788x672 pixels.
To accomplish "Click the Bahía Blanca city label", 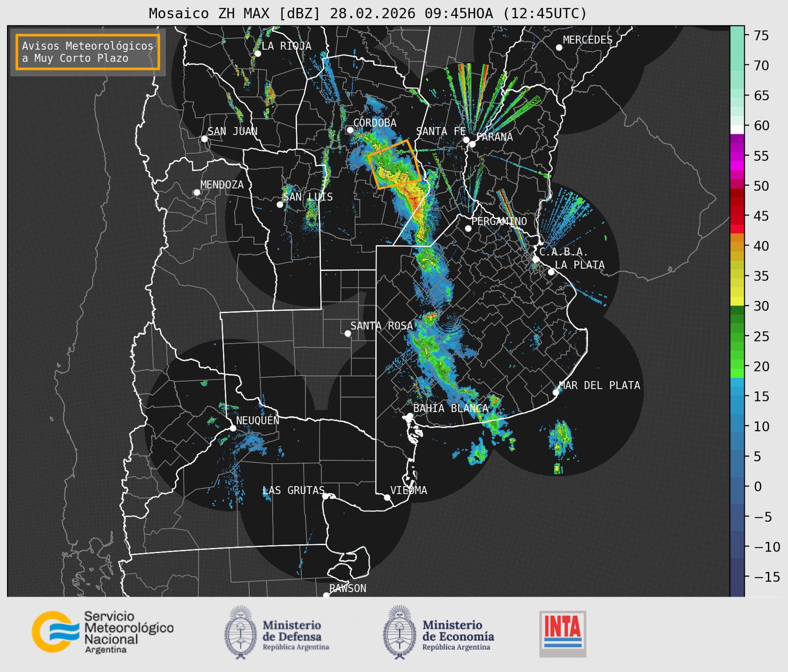I will 450,408.
